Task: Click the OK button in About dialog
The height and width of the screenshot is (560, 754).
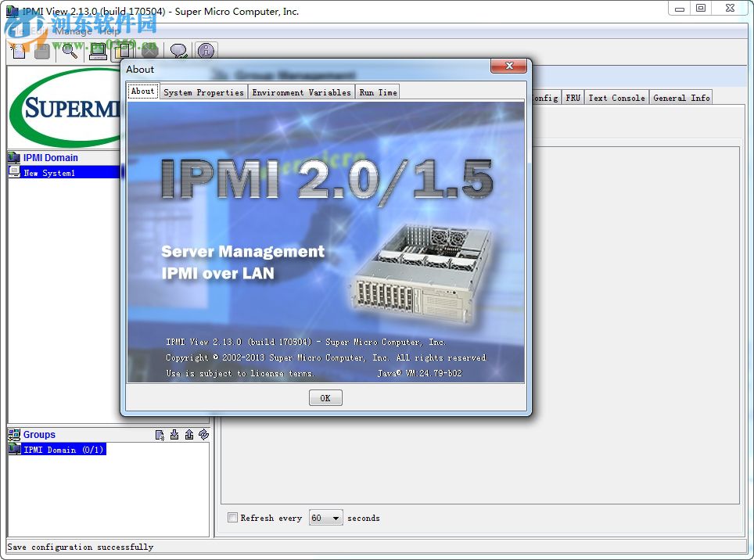Action: [325, 397]
